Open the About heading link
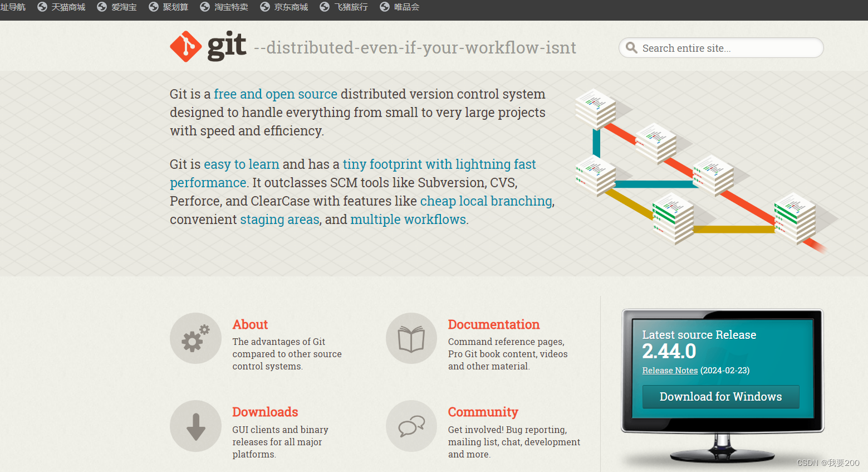 [x=250, y=324]
